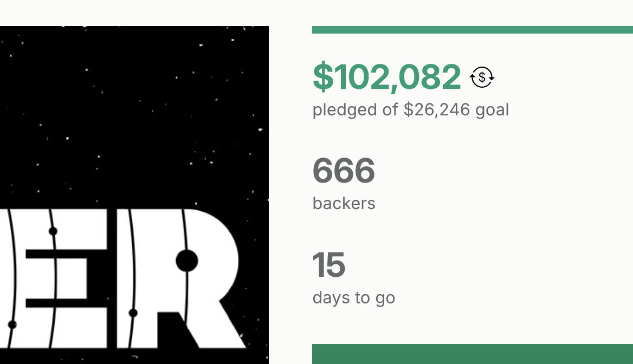
Task: Click the $26,246 goal amount
Action: [437, 110]
